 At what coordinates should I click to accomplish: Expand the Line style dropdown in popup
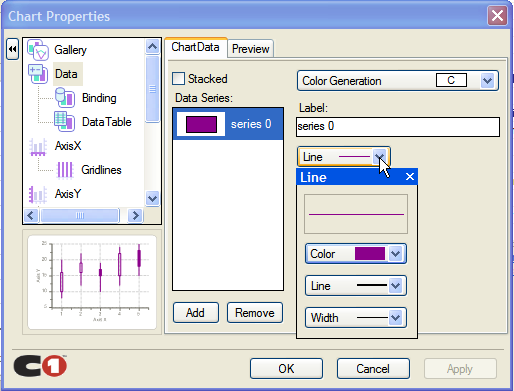click(x=396, y=286)
